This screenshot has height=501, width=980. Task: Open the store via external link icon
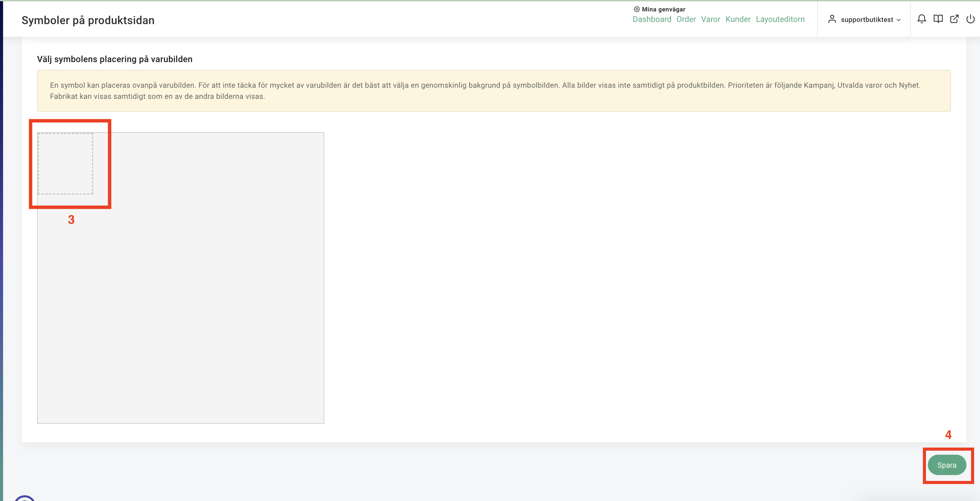[x=954, y=19]
